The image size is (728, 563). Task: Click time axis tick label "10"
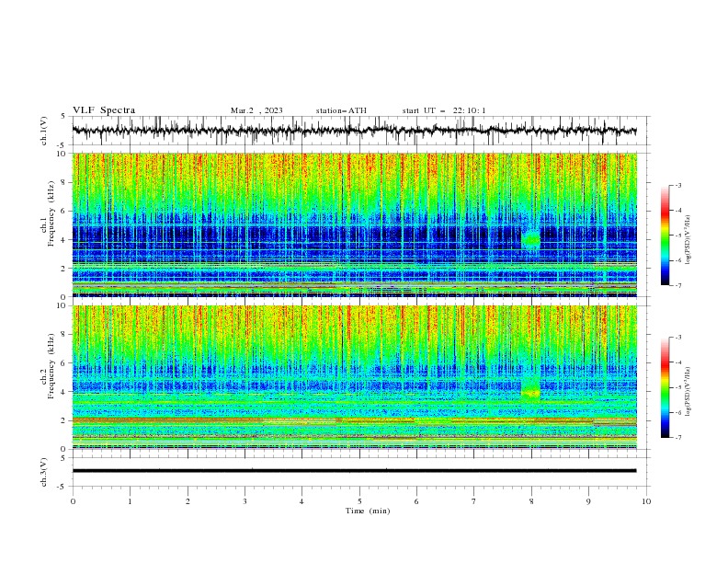646,501
